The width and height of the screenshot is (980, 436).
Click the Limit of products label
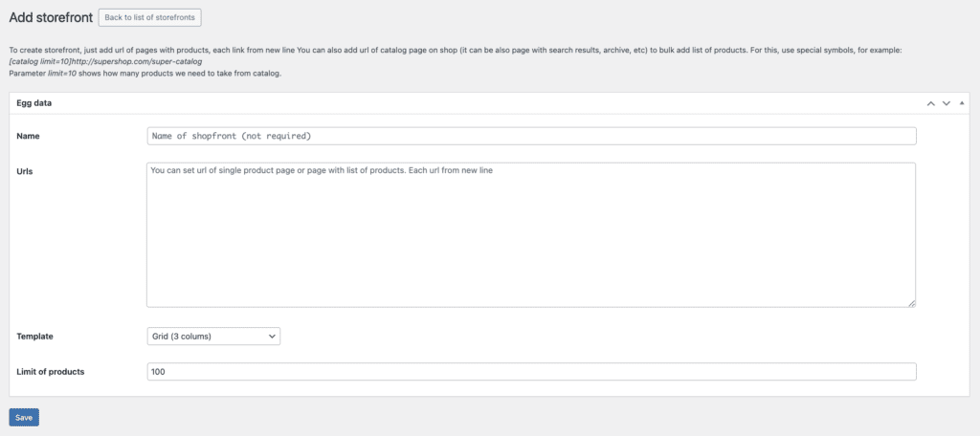click(51, 371)
